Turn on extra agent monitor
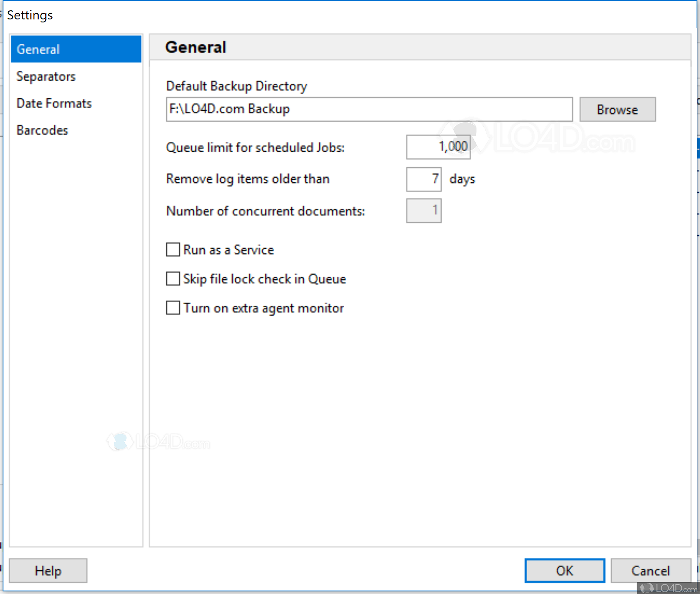The width and height of the screenshot is (700, 594). pos(173,308)
